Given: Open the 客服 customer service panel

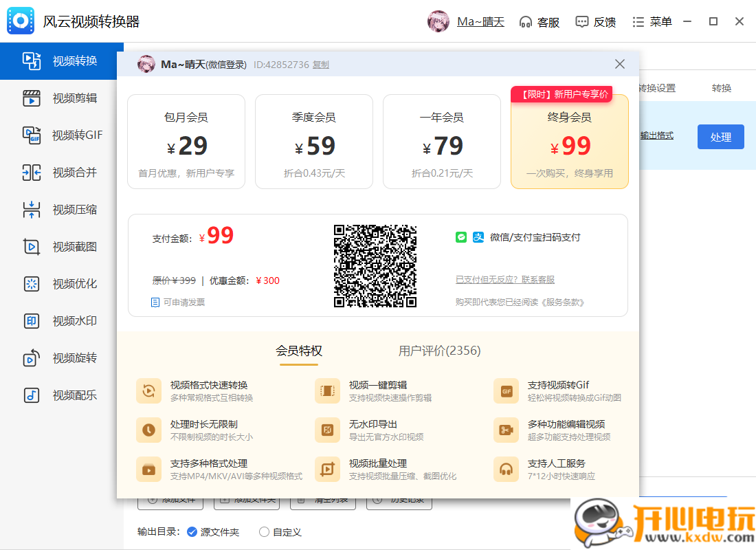Looking at the screenshot, I should point(540,21).
